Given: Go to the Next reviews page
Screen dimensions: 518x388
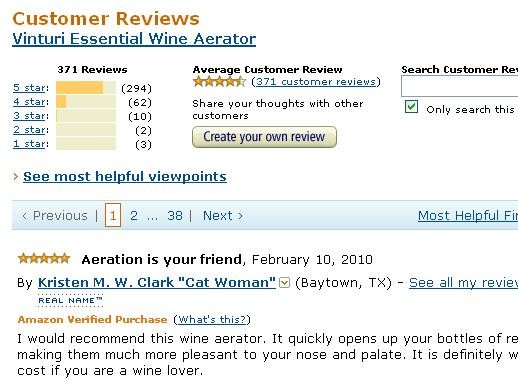Looking at the screenshot, I should pos(223,216).
